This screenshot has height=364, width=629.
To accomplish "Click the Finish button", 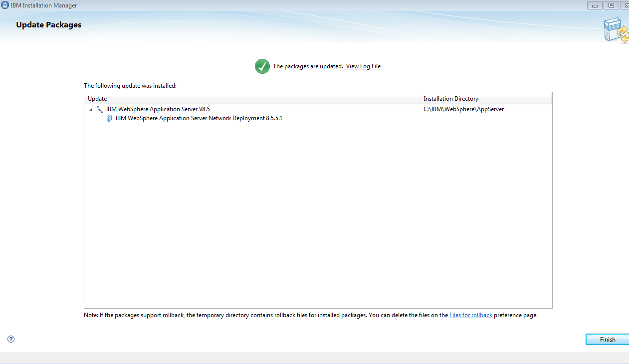I will click(607, 340).
